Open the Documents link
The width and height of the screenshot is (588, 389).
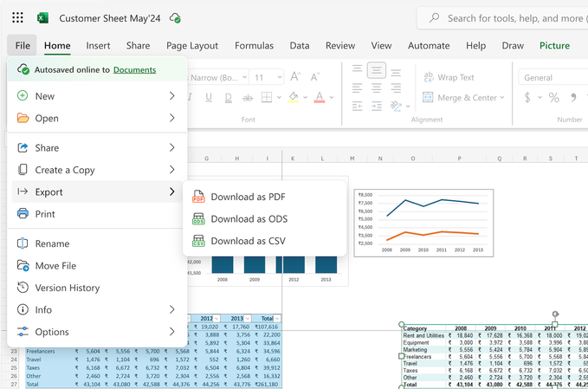click(134, 70)
